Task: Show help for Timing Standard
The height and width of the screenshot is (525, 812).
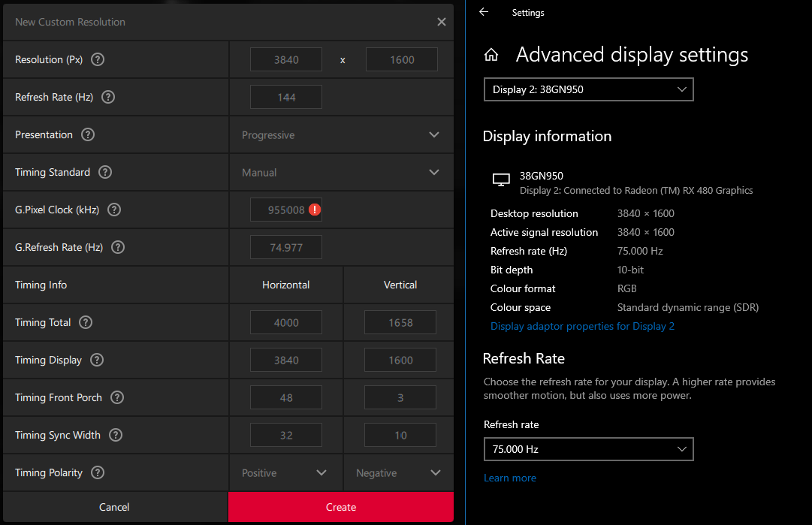Action: pyautogui.click(x=105, y=172)
